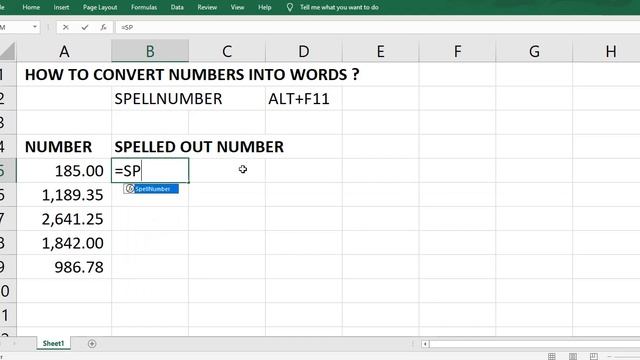Click cell with 2,641.25
This screenshot has height=360, width=640.
[64, 219]
